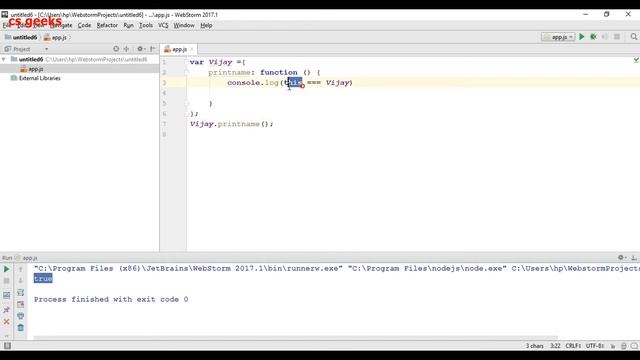Click the highlighted 'true' console output

click(43, 279)
